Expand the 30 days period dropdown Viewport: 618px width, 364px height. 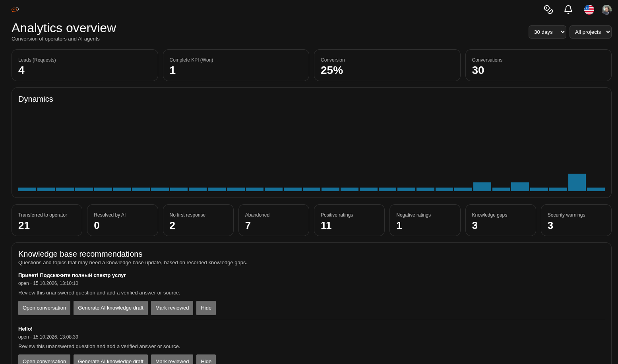point(547,32)
